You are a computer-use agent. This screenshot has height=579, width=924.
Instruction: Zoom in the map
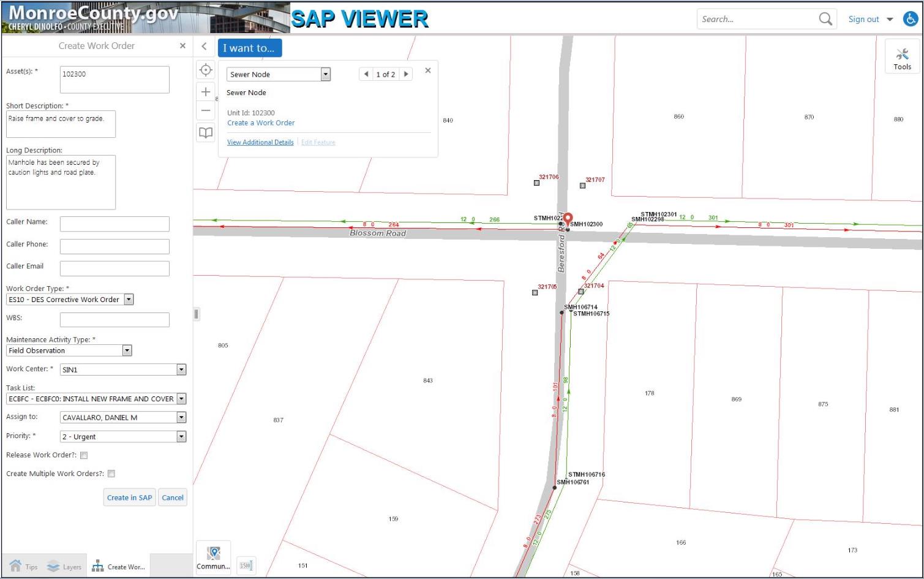point(206,92)
